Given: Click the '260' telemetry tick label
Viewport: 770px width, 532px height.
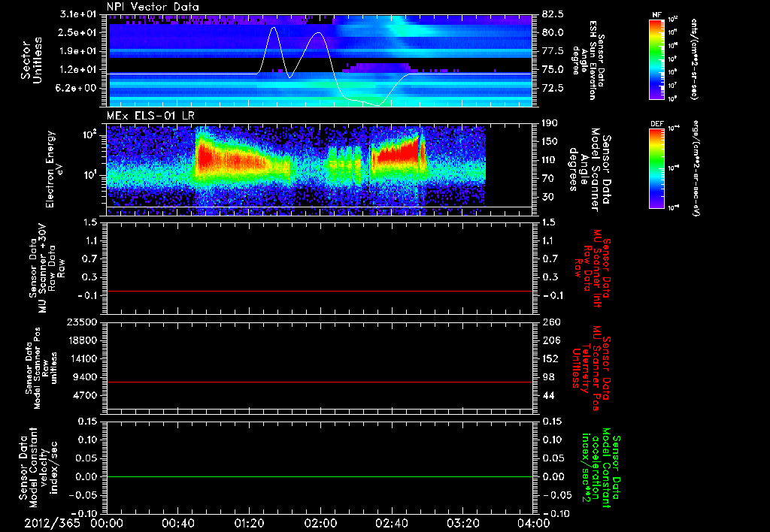Looking at the screenshot, I should click(x=551, y=322).
